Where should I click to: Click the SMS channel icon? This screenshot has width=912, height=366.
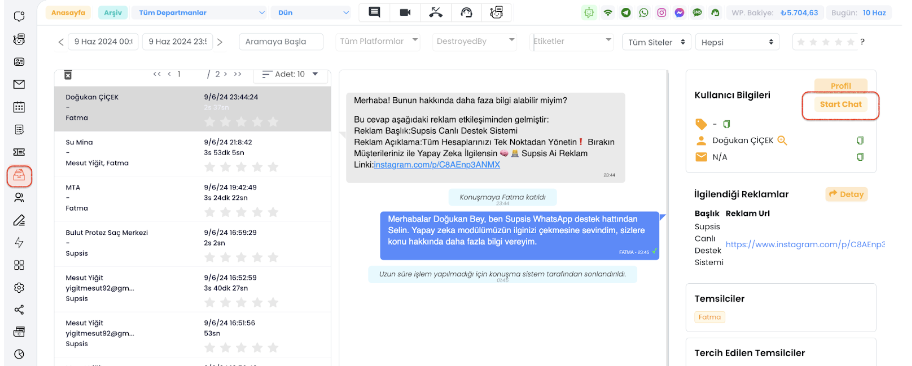[697, 12]
